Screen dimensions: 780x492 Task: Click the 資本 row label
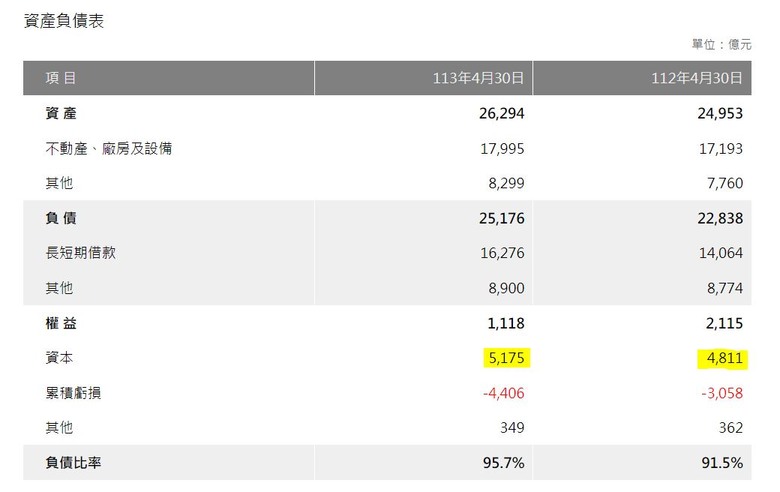[x=59, y=358]
